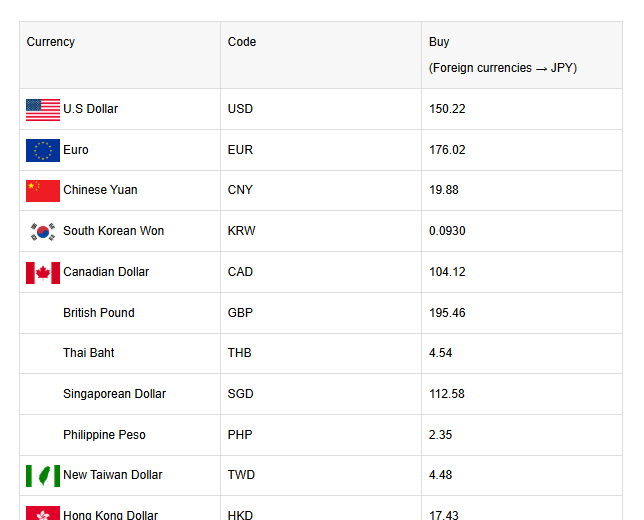Click the U.S Dollar currency name
This screenshot has width=644, height=520.
click(x=90, y=109)
